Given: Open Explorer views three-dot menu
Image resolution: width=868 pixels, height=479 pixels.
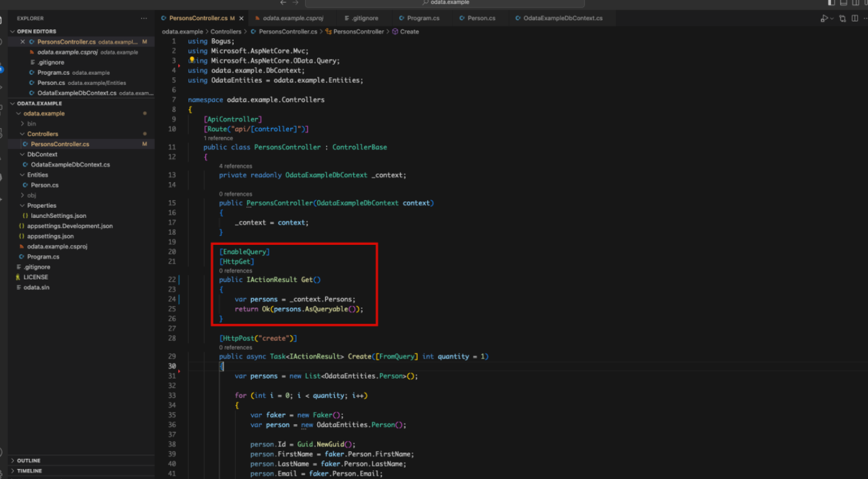Looking at the screenshot, I should click(144, 19).
